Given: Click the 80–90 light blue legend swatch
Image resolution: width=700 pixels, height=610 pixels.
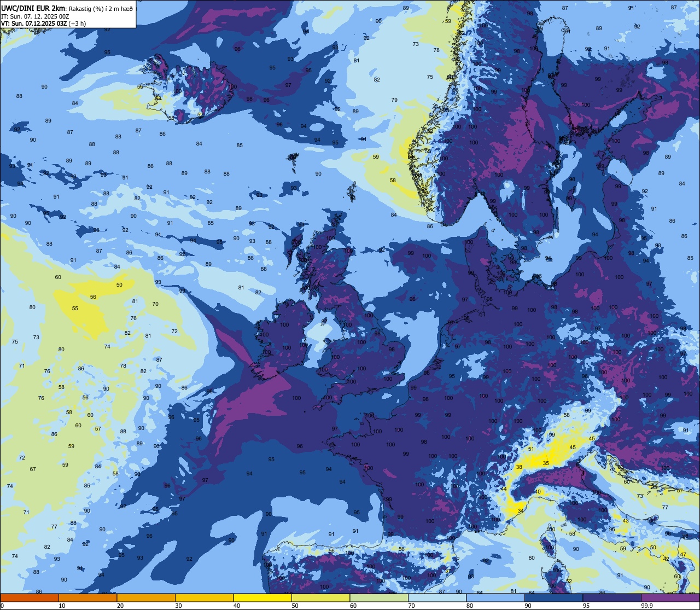Looking at the screenshot, I should click(x=495, y=597).
